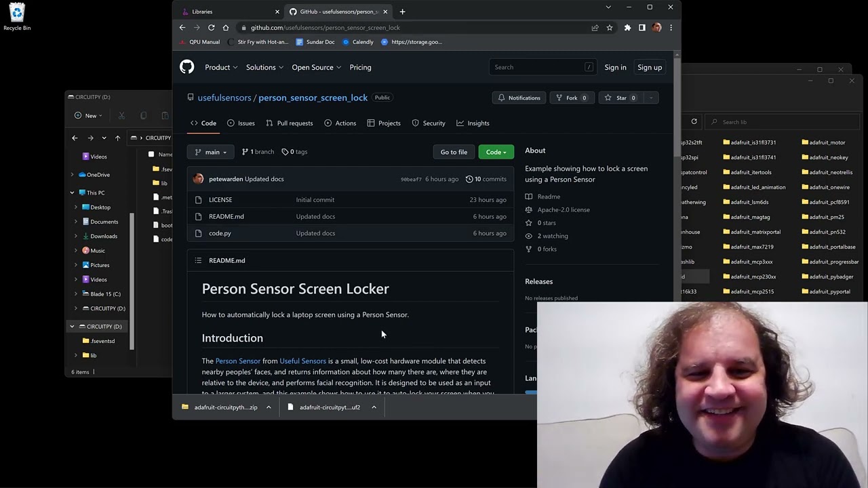
Task: Expand the Open Source menu
Action: click(x=317, y=67)
